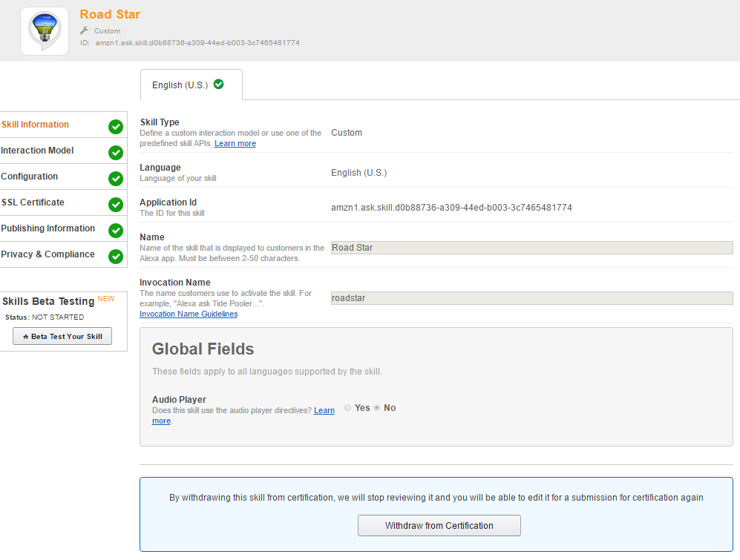Click the Invocation Name field containing roadstar
740x560 pixels.
pyautogui.click(x=532, y=298)
